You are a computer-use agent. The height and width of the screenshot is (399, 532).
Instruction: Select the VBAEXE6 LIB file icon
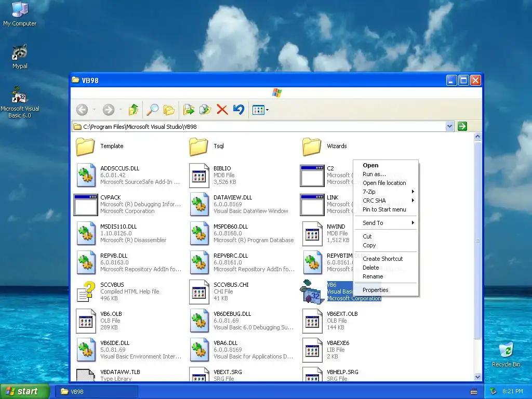coord(312,350)
